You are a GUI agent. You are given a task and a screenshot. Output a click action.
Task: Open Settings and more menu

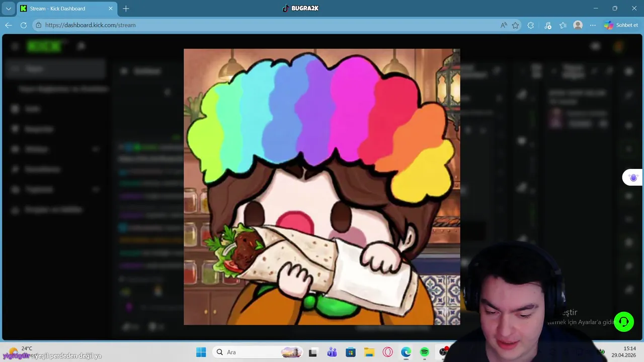pyautogui.click(x=593, y=25)
